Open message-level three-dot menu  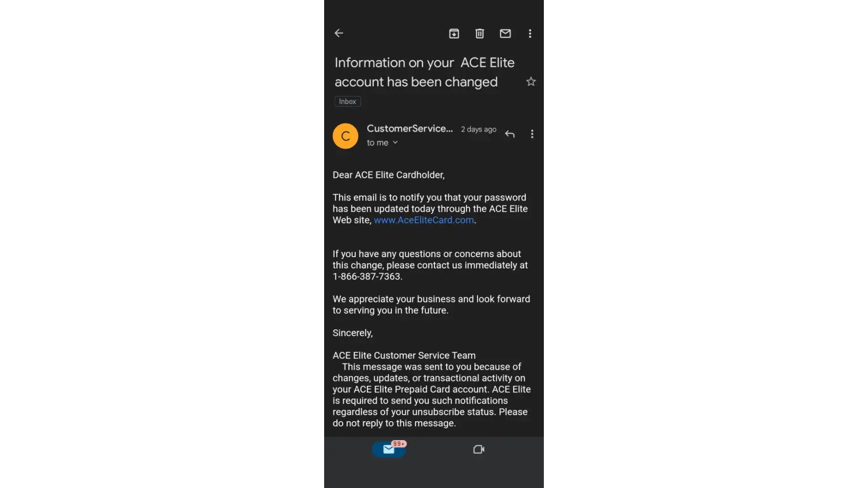coord(532,134)
